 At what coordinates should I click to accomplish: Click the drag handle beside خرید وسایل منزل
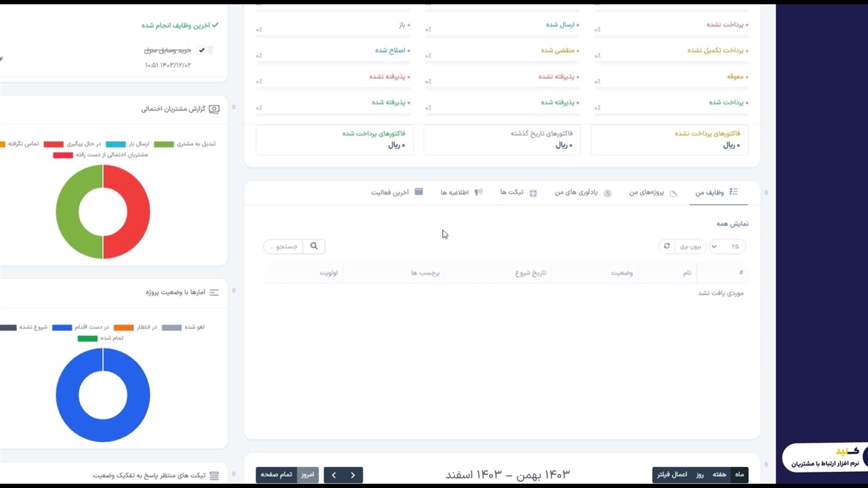tap(210, 50)
